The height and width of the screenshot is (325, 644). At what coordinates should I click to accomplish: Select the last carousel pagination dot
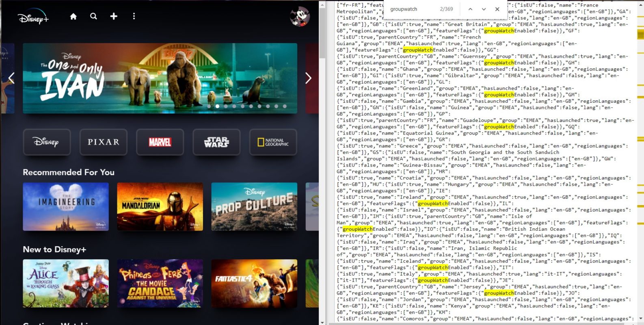coord(285,106)
